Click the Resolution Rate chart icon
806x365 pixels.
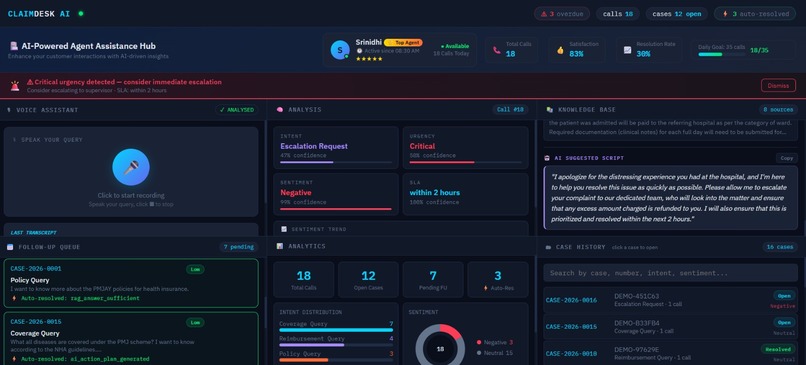(627, 50)
